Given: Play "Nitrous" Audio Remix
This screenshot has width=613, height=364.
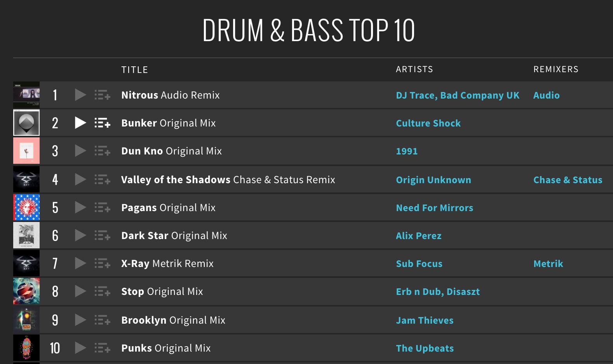Looking at the screenshot, I should 80,95.
